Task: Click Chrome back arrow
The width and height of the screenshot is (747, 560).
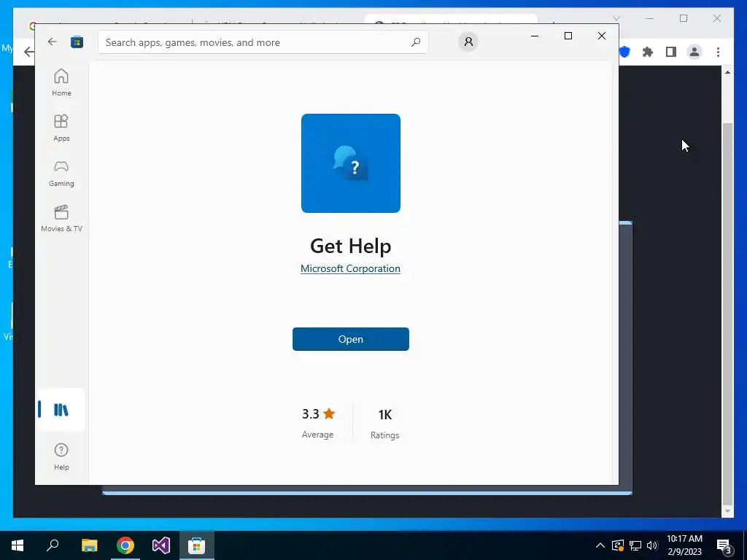Action: pos(28,52)
